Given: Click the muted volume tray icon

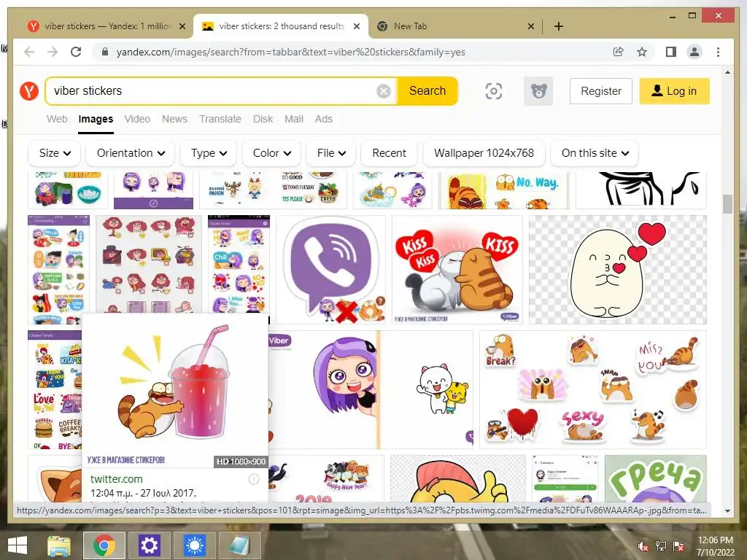Looking at the screenshot, I should point(643,546).
